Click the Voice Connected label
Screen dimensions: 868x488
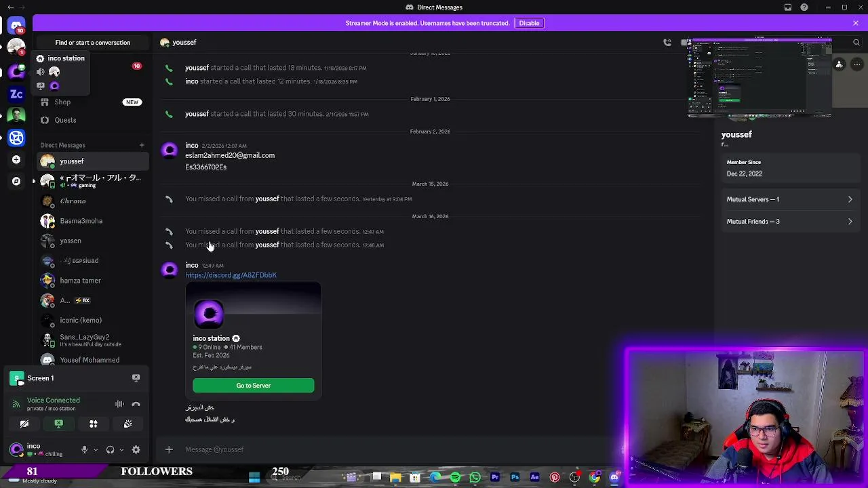(x=54, y=401)
